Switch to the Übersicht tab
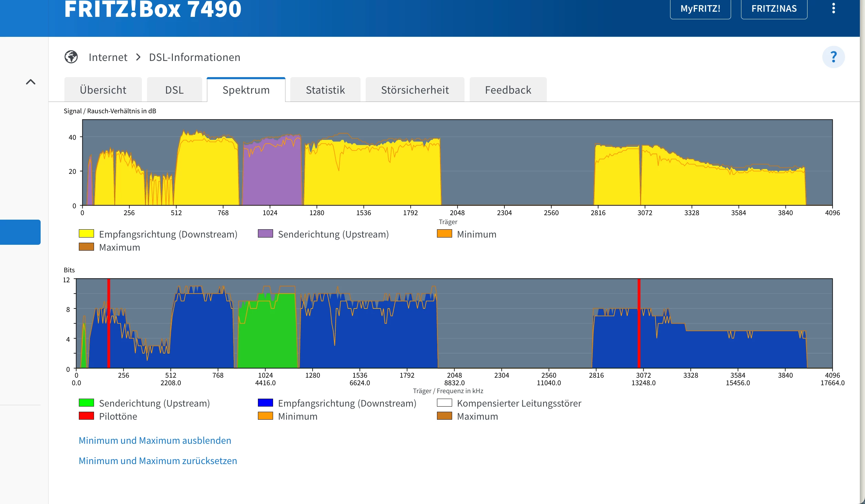 [x=103, y=90]
